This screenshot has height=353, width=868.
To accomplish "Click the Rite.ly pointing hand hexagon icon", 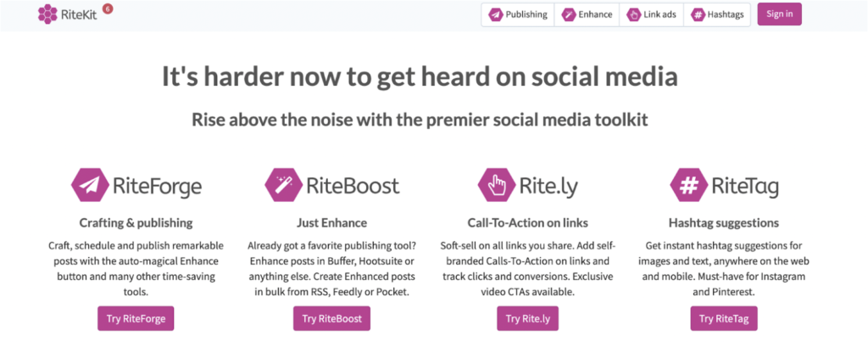I will click(x=497, y=186).
